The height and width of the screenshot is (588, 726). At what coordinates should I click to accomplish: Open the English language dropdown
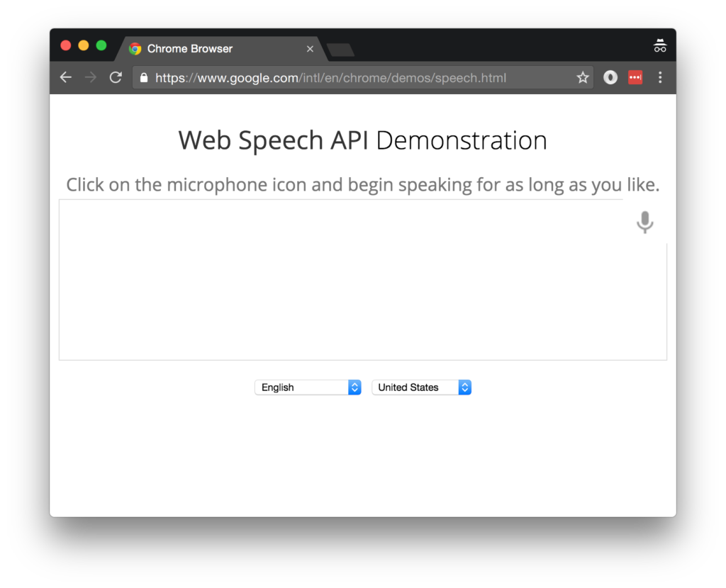(308, 388)
